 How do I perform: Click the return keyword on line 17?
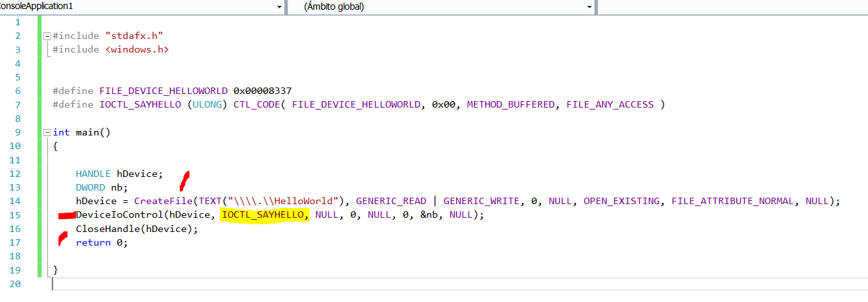coord(93,242)
